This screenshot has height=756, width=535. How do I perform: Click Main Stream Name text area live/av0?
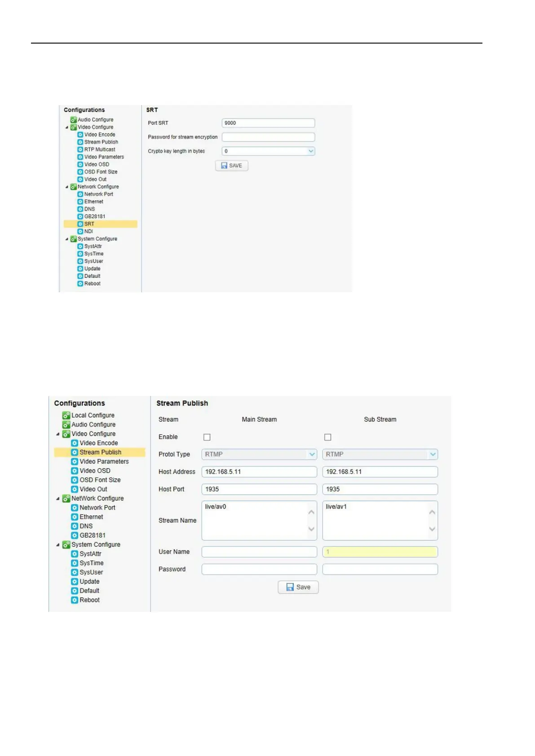(259, 520)
